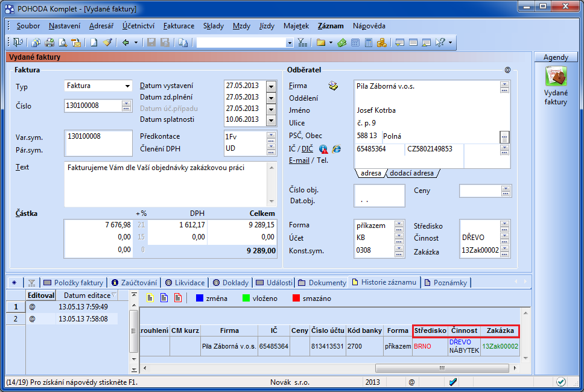Viewport: 584px width, 392px height.
Task: Open the Datum zd.plnění date dropdown
Action: (x=271, y=98)
